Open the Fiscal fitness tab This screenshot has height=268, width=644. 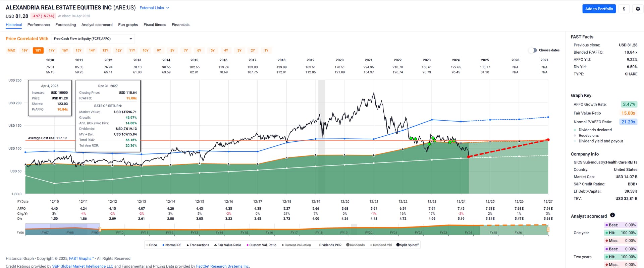(x=155, y=25)
